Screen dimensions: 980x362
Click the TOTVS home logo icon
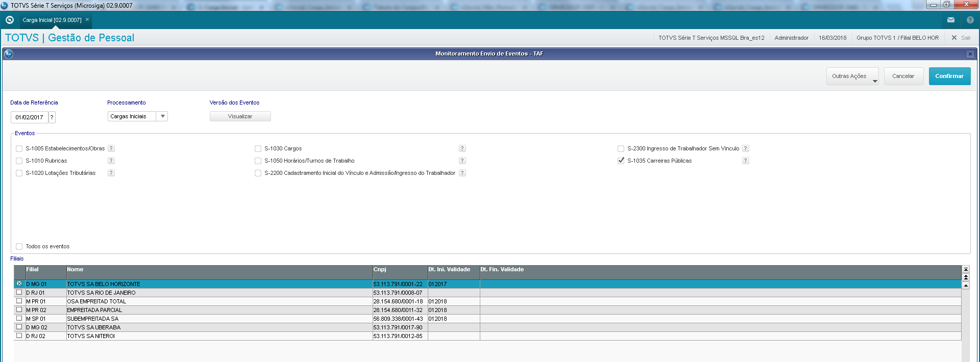point(9,20)
